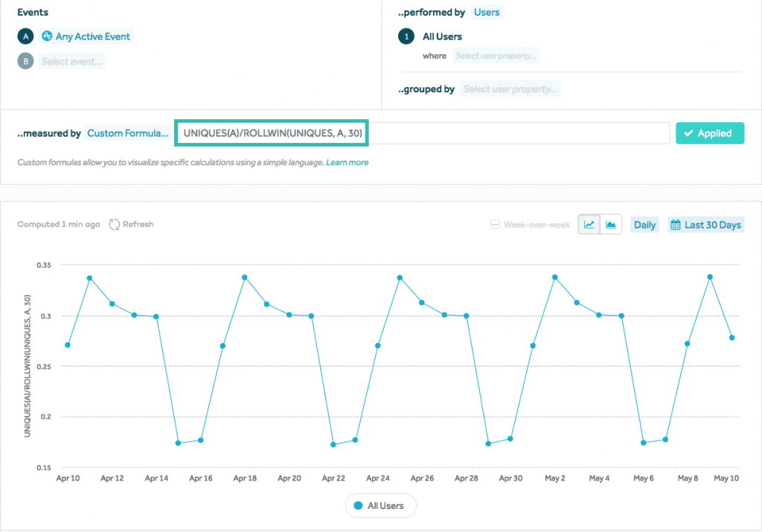Open the Select event dropdown
Screen dimensions: 762x532
click(72, 62)
